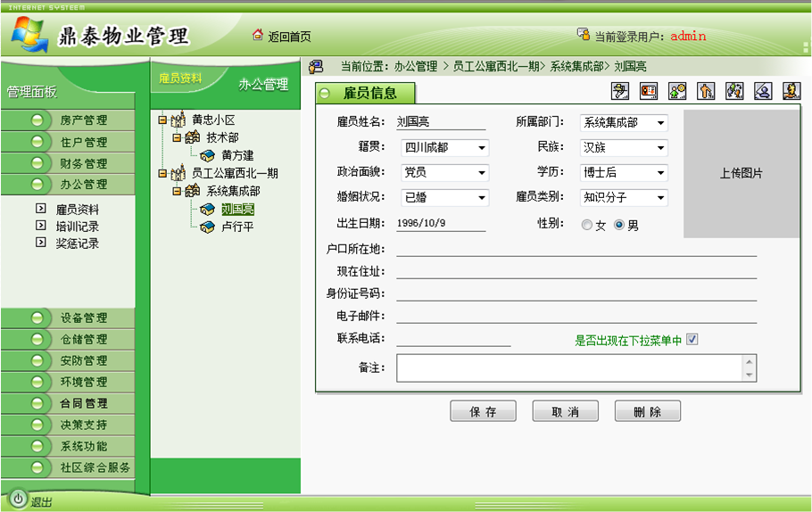Select the 女 gender radio button
The height and width of the screenshot is (512, 812).
tap(586, 226)
